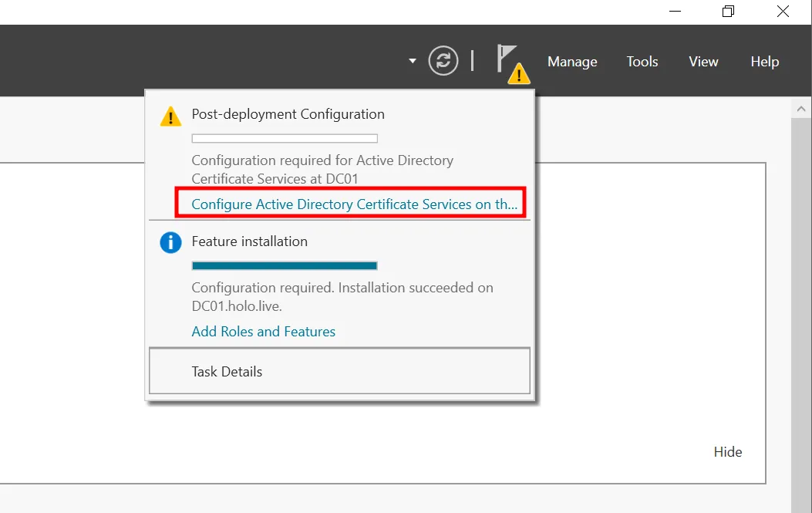Image resolution: width=812 pixels, height=513 pixels.
Task: Click the Feature installation info icon
Action: [x=170, y=242]
